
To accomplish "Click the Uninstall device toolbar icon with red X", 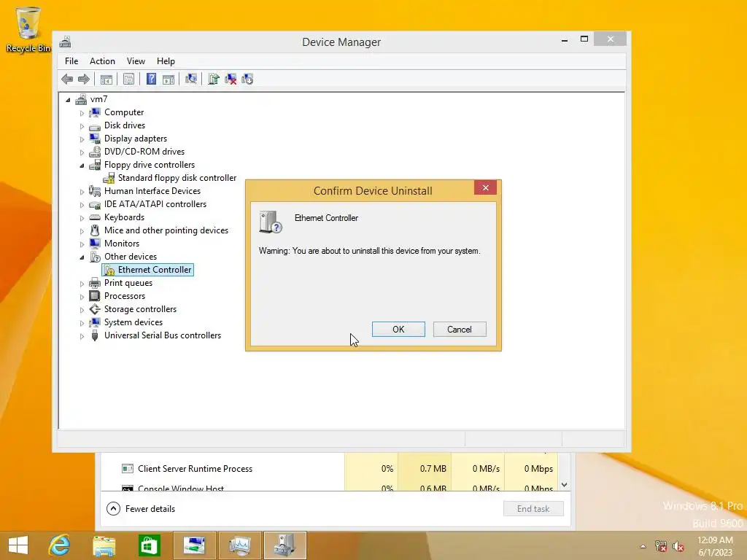I will tap(231, 79).
